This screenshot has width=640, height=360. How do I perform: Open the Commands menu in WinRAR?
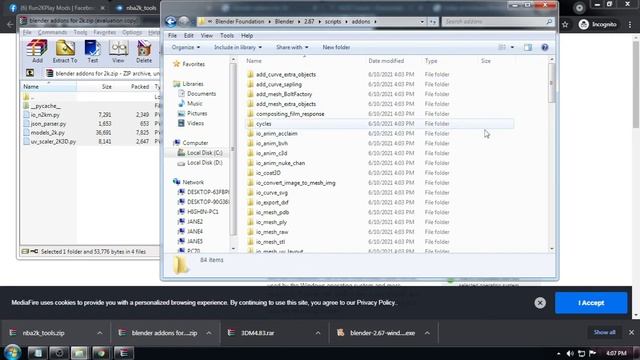click(52, 32)
